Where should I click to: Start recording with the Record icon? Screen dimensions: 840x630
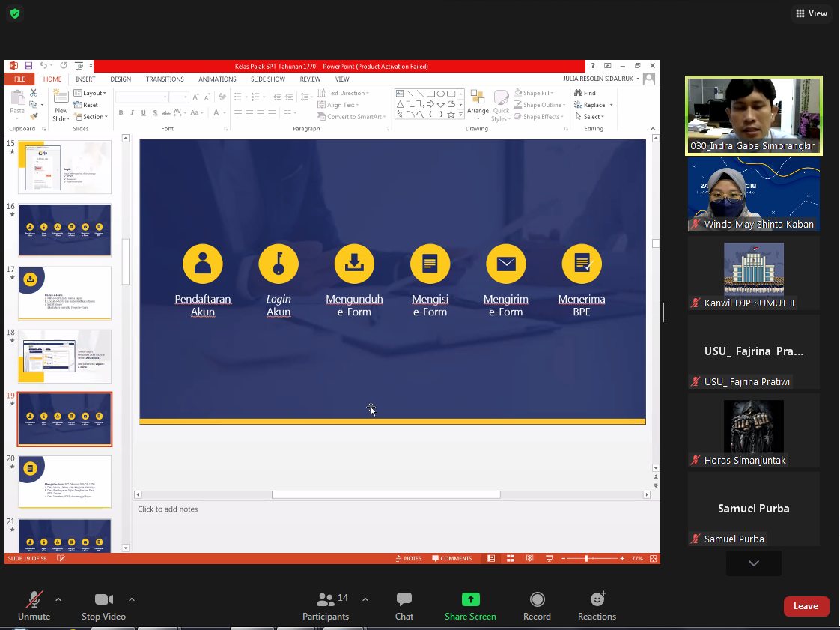(x=537, y=599)
